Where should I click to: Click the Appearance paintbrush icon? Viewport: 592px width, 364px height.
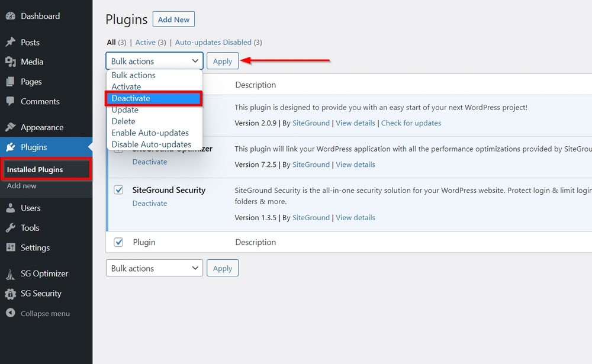(11, 127)
